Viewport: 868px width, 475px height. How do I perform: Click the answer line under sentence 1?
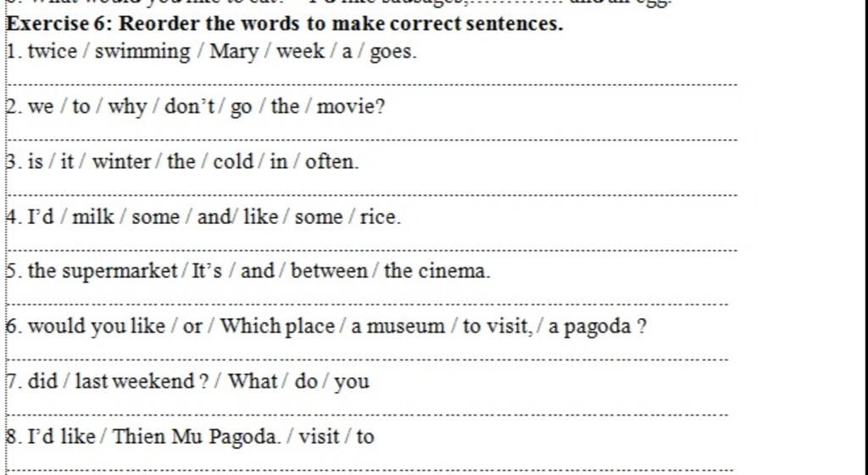click(371, 85)
